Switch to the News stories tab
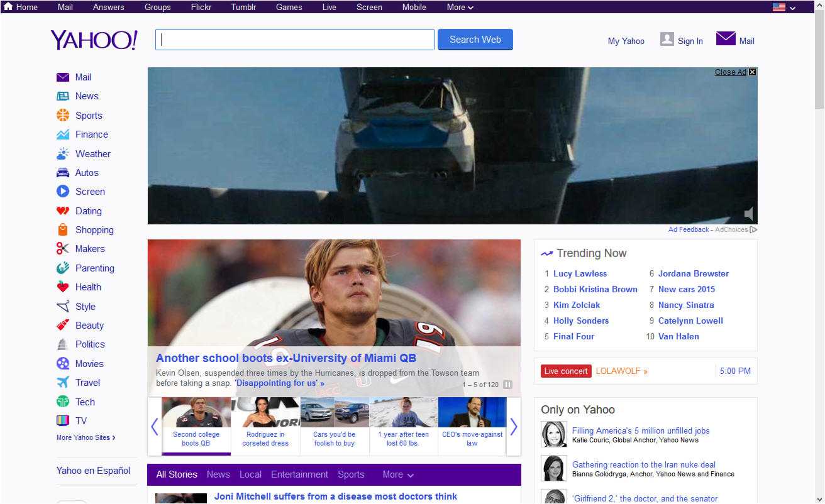Viewport: 825px width, 504px height. pyautogui.click(x=218, y=474)
